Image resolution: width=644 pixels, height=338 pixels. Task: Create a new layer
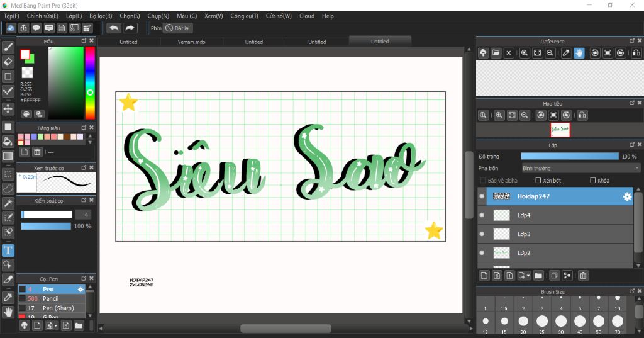(484, 276)
